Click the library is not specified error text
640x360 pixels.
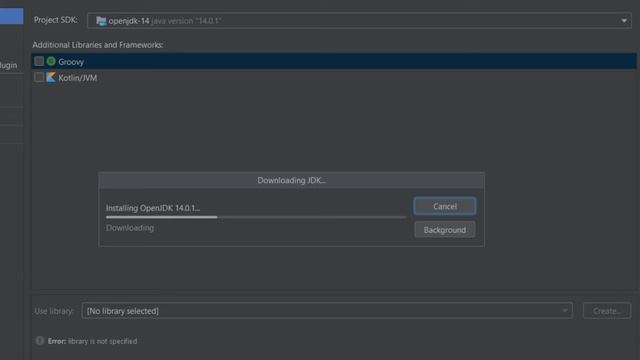coord(102,341)
